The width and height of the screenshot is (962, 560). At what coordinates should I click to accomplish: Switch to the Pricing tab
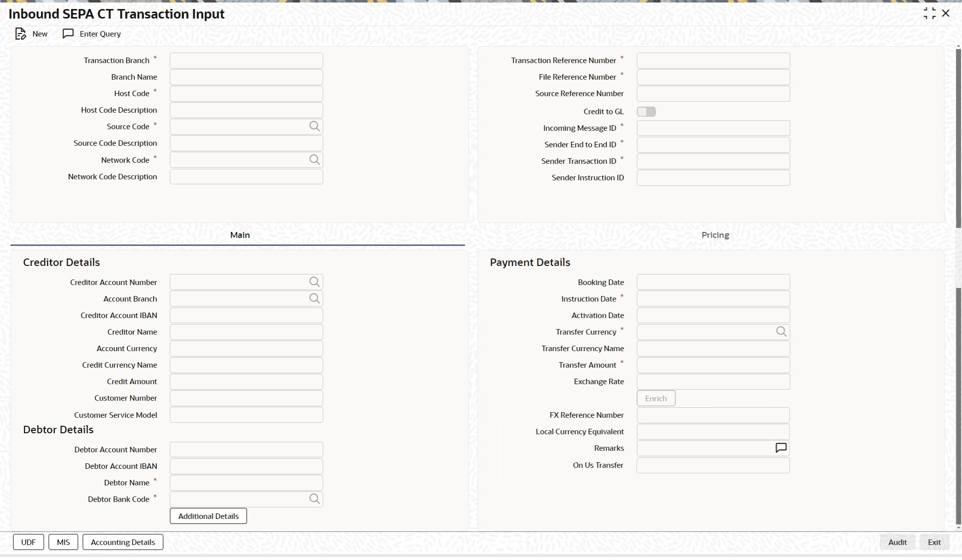715,235
